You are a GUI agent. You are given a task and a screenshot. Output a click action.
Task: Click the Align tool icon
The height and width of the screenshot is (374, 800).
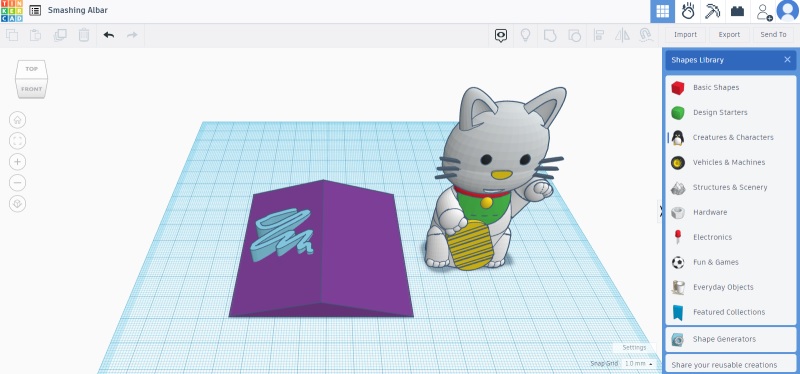(599, 35)
